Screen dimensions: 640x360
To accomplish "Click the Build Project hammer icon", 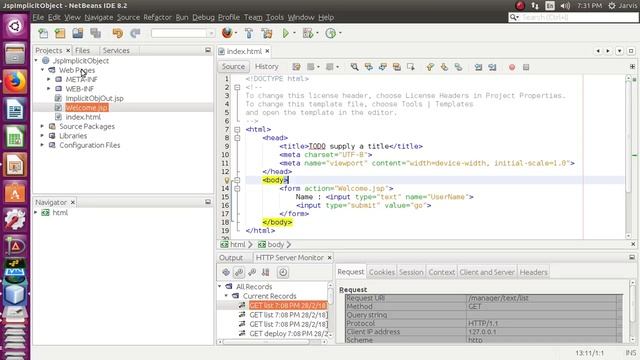I will pos(249,33).
